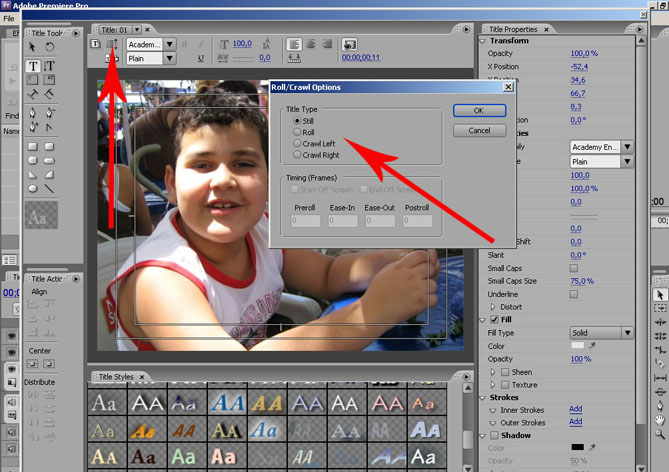
Task: Select the Vertical Type tool
Action: coord(49,66)
